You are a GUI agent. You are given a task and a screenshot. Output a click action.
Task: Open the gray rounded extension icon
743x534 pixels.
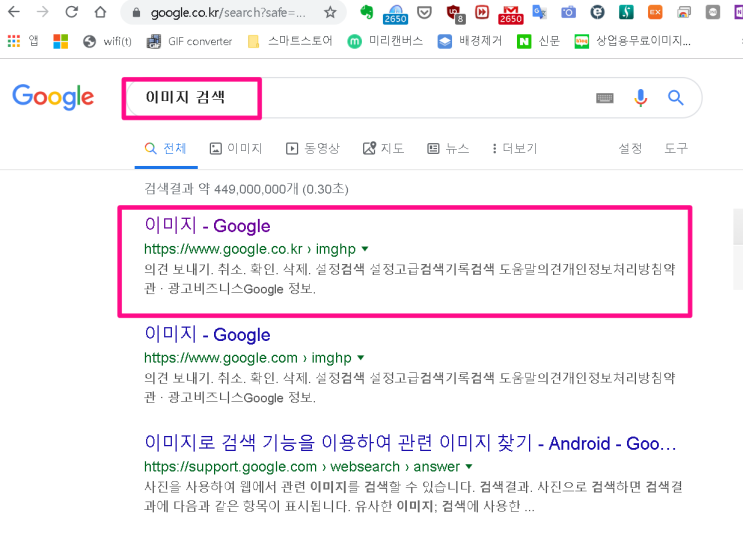click(x=713, y=12)
